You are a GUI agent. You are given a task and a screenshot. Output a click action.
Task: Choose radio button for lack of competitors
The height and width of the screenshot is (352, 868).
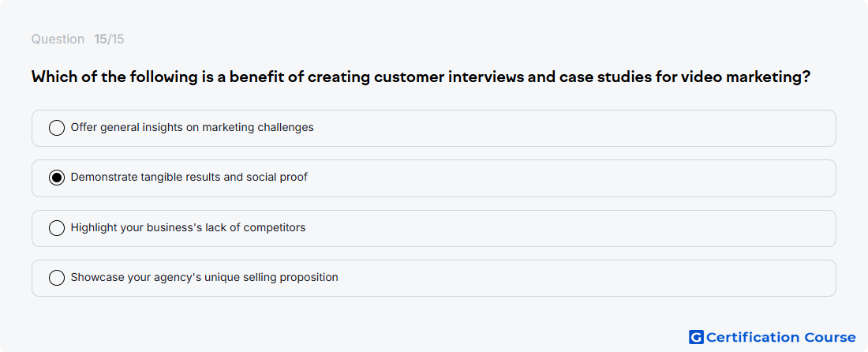point(57,228)
